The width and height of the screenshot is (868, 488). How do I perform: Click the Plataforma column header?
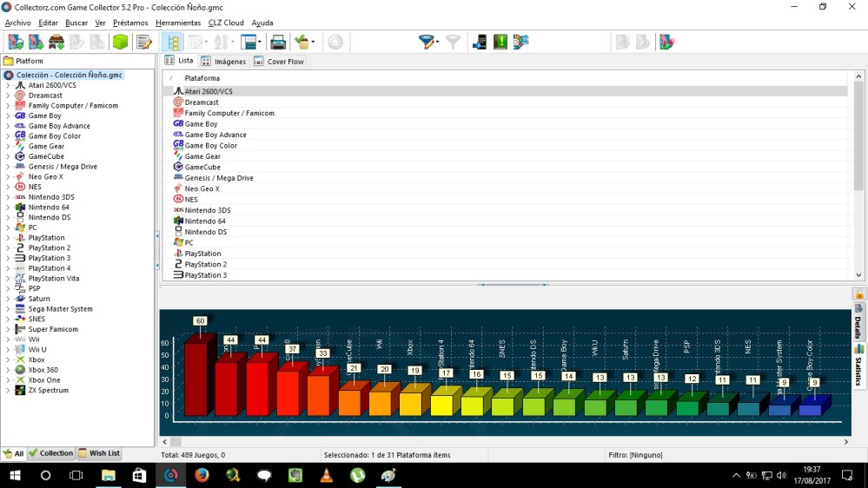click(202, 78)
